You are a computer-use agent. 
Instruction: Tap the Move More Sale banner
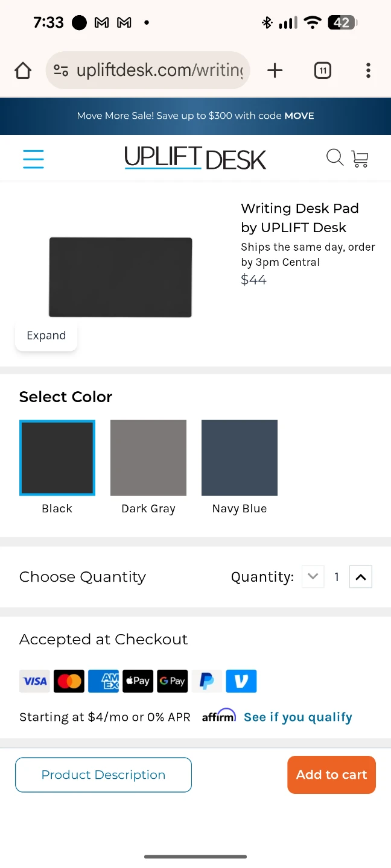point(195,116)
